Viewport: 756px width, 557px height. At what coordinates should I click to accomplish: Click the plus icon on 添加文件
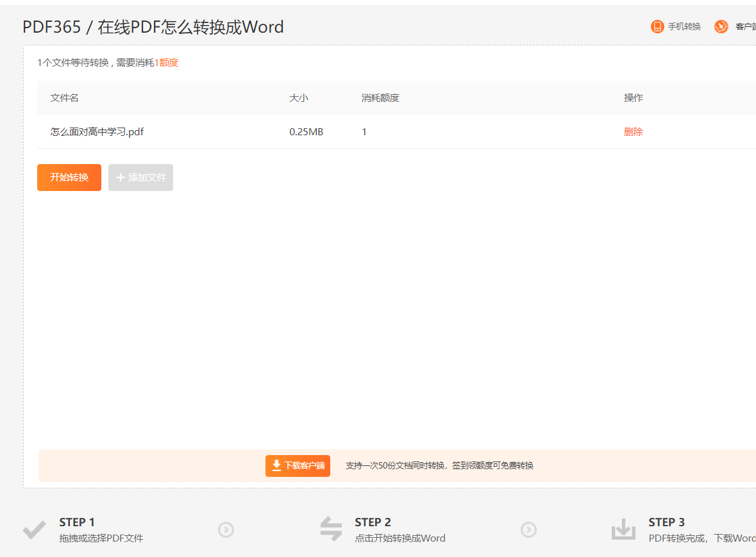pos(120,178)
